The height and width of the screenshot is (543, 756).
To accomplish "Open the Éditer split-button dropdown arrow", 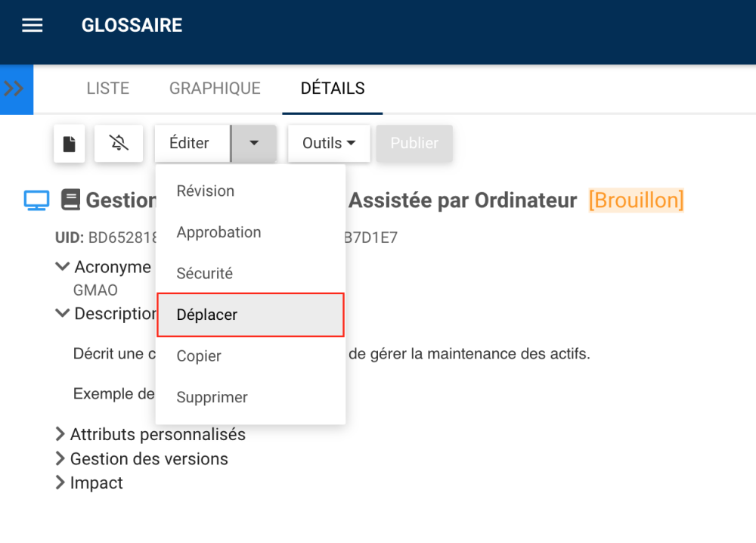I will pyautogui.click(x=254, y=143).
